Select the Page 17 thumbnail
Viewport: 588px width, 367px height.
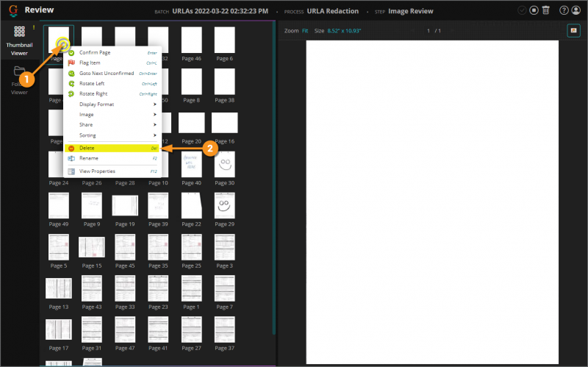click(x=59, y=329)
